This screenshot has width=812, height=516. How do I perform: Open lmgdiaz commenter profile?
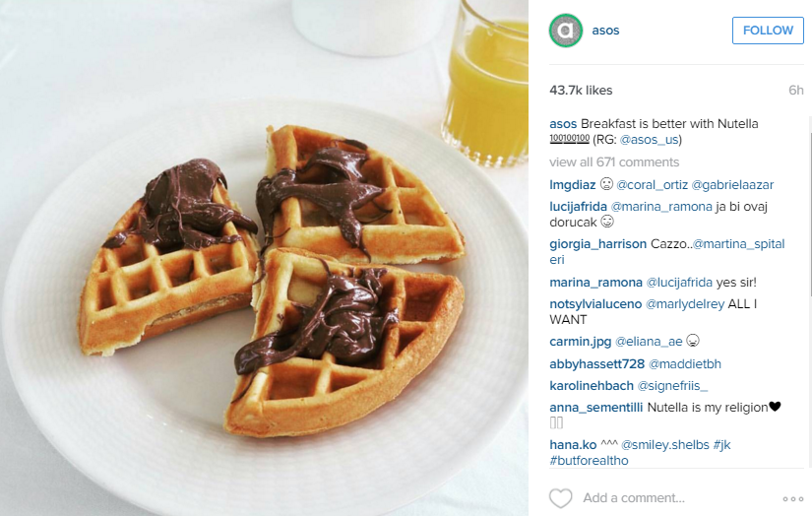(x=572, y=185)
